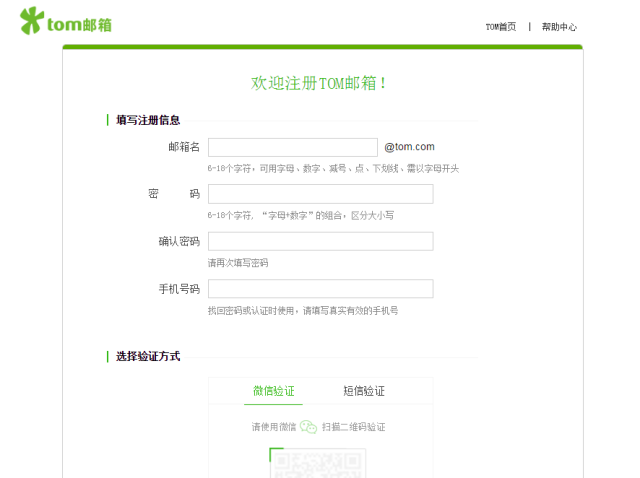Focus the 确认密码 input field
This screenshot has height=478, width=640.
(x=321, y=241)
